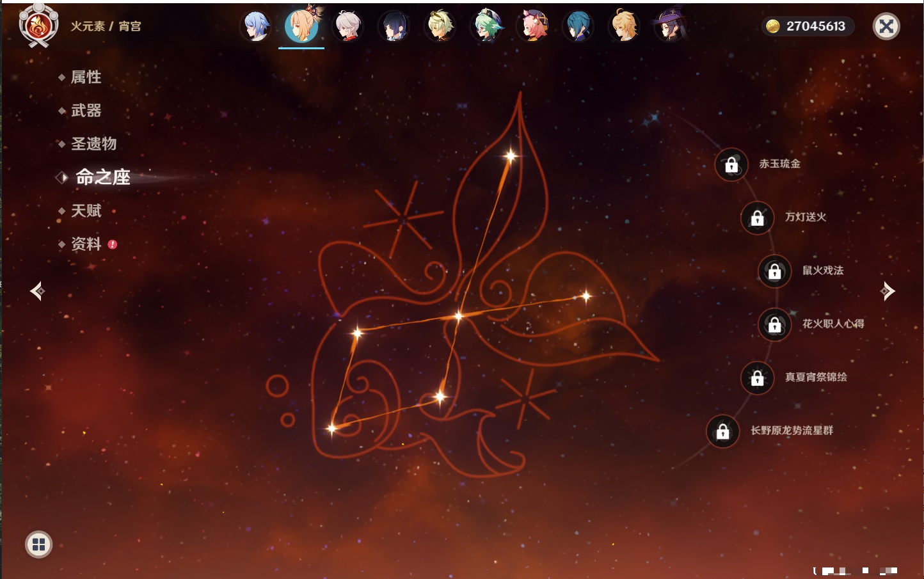This screenshot has width=924, height=579.
Task: Select Mona's purple witch hat avatar
Action: coord(671,26)
